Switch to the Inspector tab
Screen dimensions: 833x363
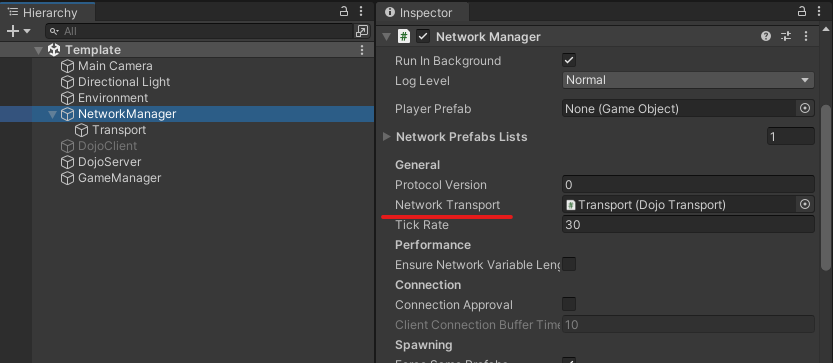(423, 12)
